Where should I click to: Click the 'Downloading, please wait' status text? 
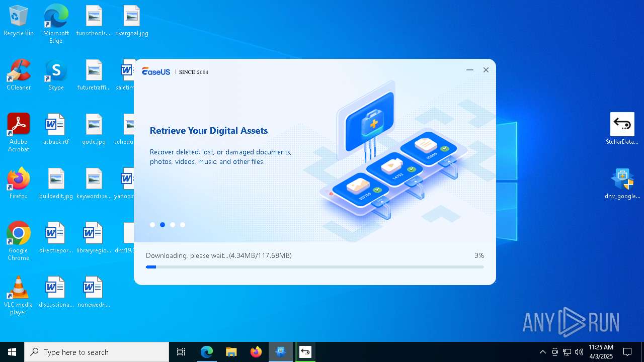[x=219, y=255]
